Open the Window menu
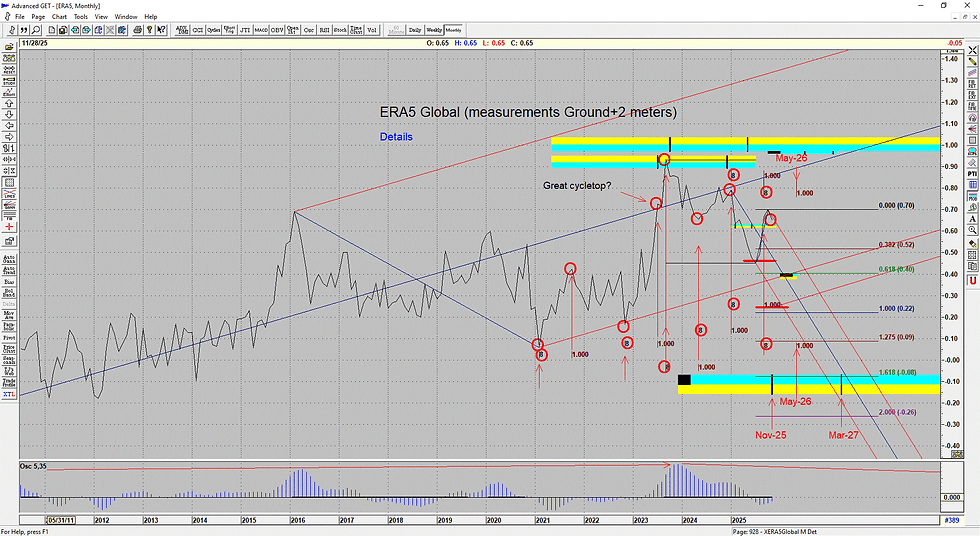 tap(126, 17)
